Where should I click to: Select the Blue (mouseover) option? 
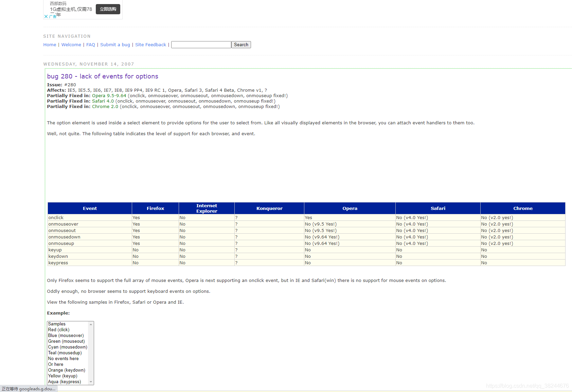[68, 336]
